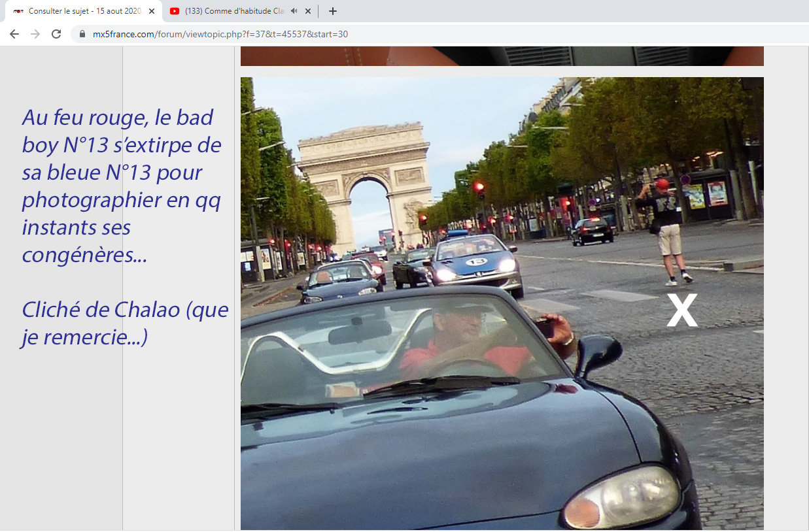809x532 pixels.
Task: Open the Arc de Triomphe convertible photo
Action: point(502,303)
